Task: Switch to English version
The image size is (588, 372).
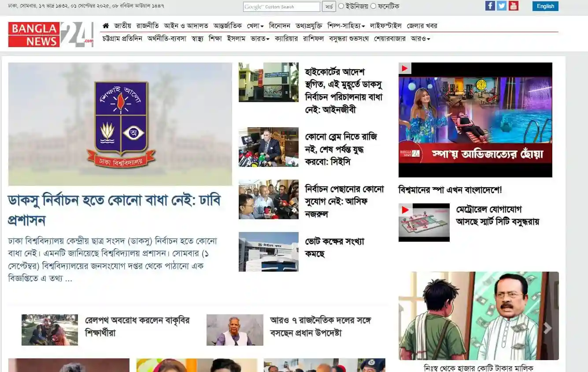Action: 545,6
